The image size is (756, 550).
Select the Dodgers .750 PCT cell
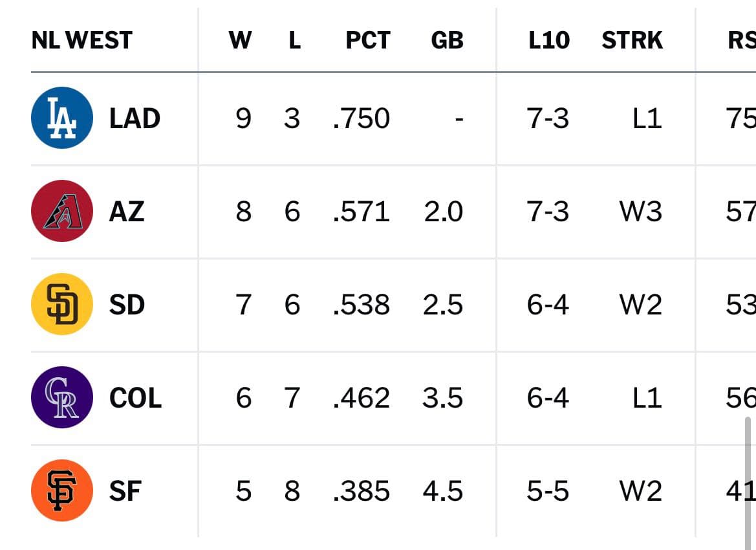(361, 118)
